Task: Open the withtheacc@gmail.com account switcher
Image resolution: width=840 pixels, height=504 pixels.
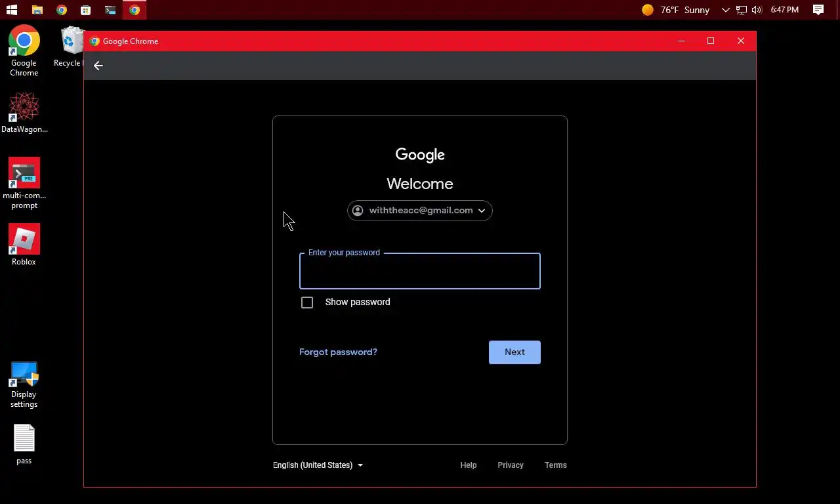Action: pyautogui.click(x=420, y=211)
